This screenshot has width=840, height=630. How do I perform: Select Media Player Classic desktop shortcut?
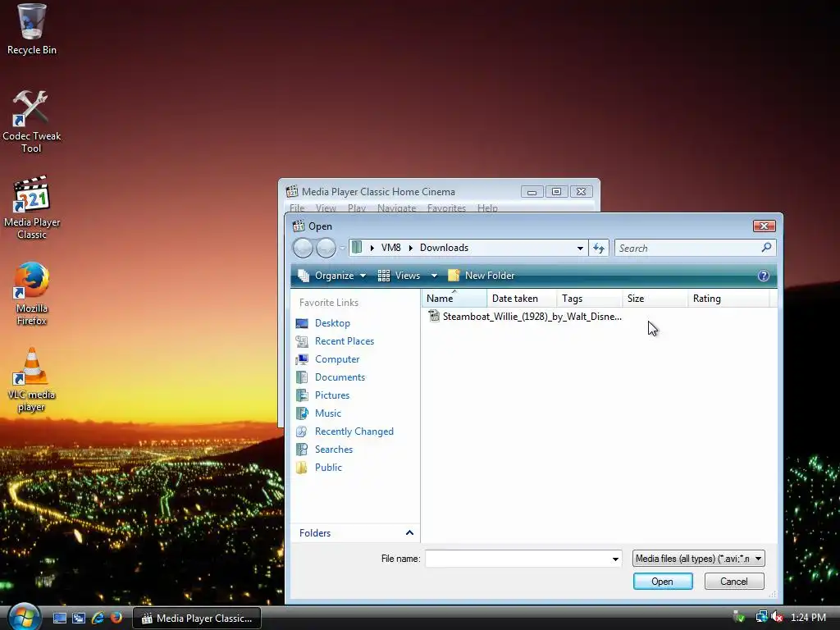tap(31, 208)
